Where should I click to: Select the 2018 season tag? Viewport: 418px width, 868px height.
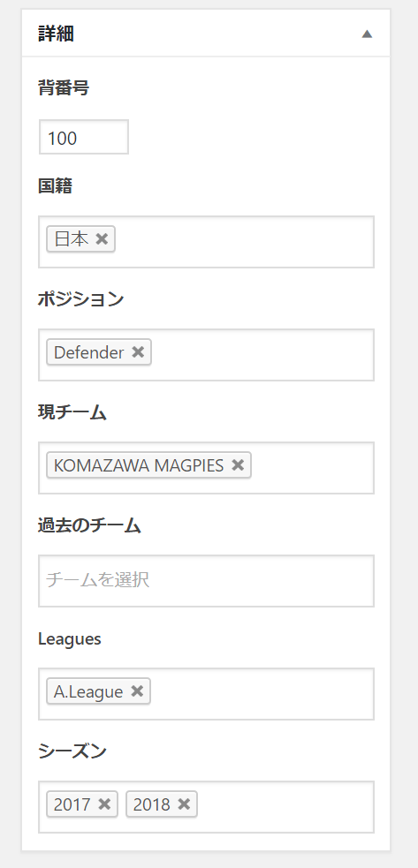point(151,804)
